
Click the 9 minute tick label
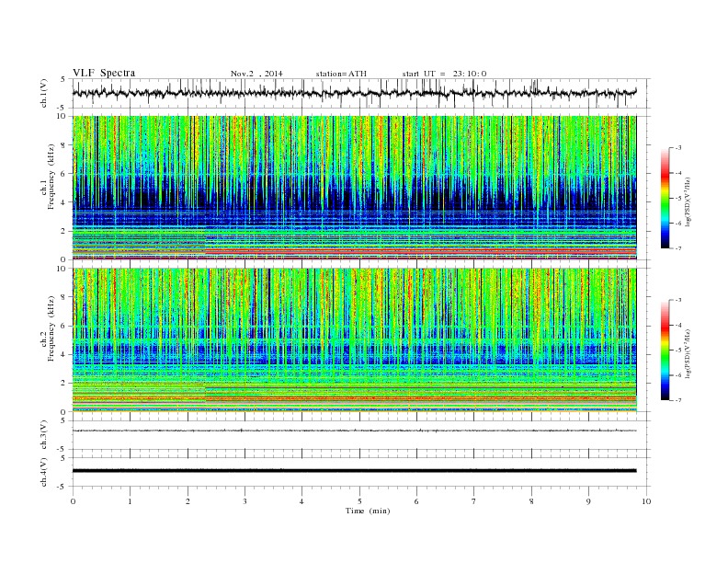[x=588, y=501]
